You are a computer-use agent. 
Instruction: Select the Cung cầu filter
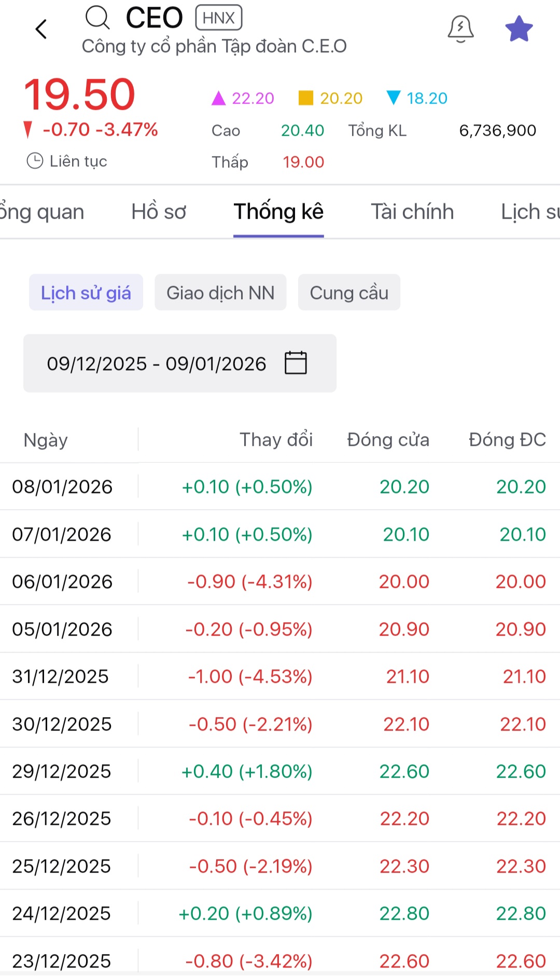coord(349,292)
